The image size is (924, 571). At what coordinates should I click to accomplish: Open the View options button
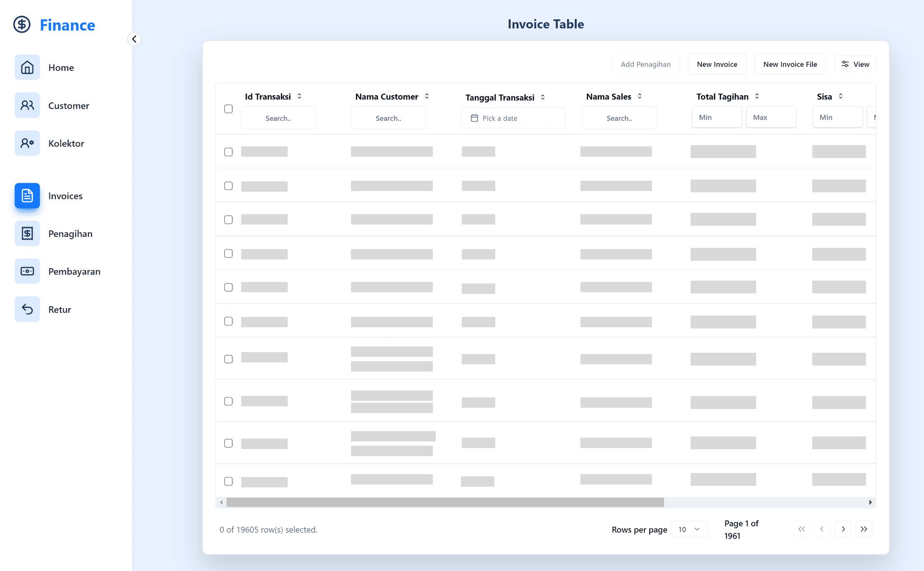[x=855, y=64]
